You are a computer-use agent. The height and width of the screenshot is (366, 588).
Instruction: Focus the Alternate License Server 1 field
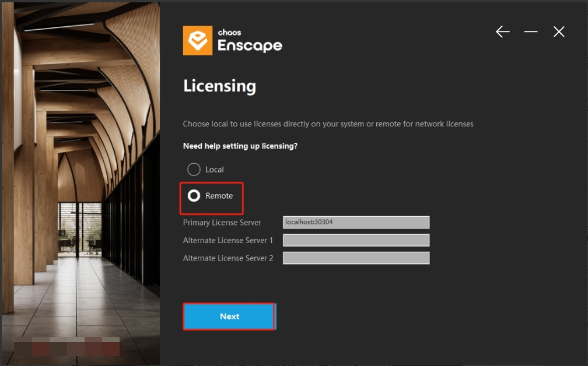click(x=356, y=240)
